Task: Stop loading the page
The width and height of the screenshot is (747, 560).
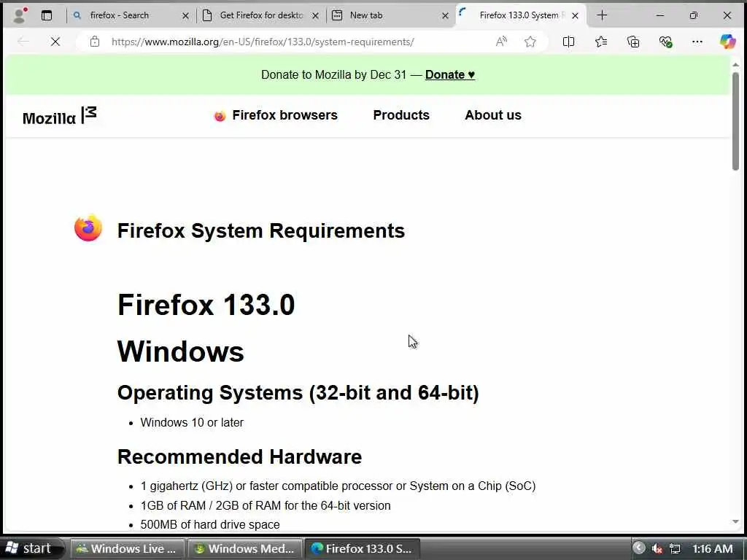Action: point(55,42)
